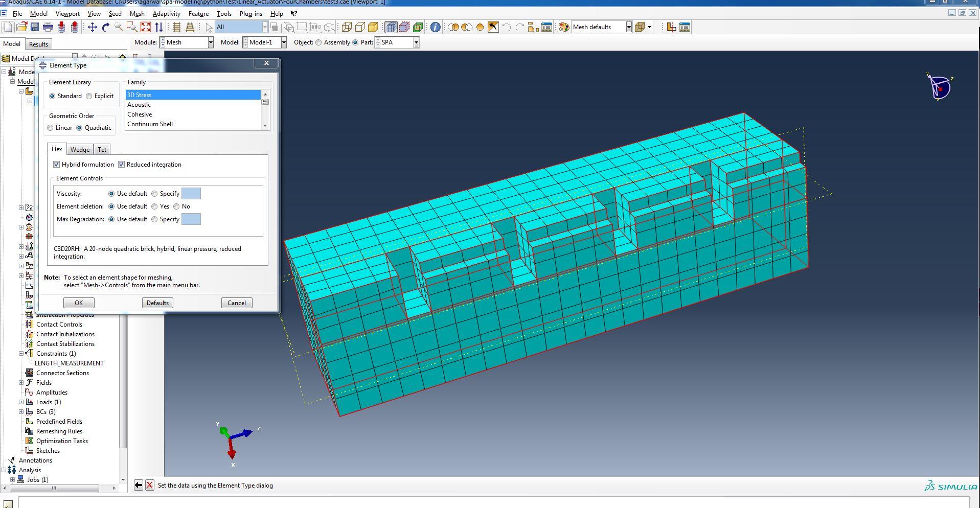The image size is (980, 508).
Task: Enable shaded render style
Action: point(373,27)
